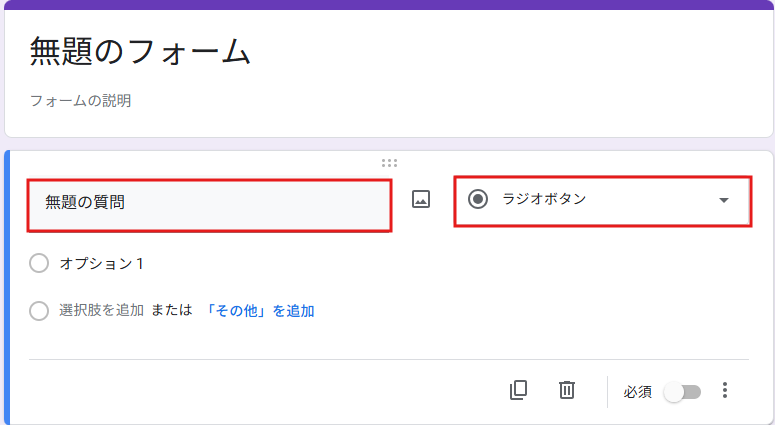Edit the オプション 1 option text
Image resolution: width=775 pixels, height=425 pixels.
pyautogui.click(x=101, y=263)
